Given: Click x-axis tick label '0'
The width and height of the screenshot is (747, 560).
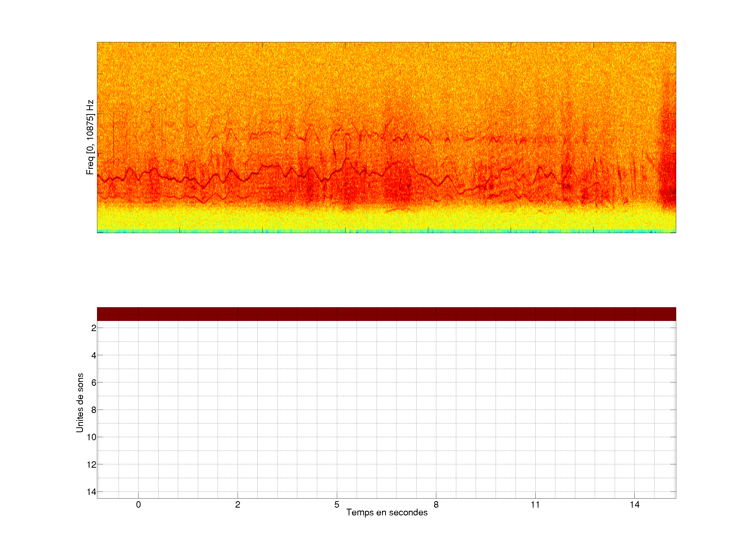Looking at the screenshot, I should 139,505.
